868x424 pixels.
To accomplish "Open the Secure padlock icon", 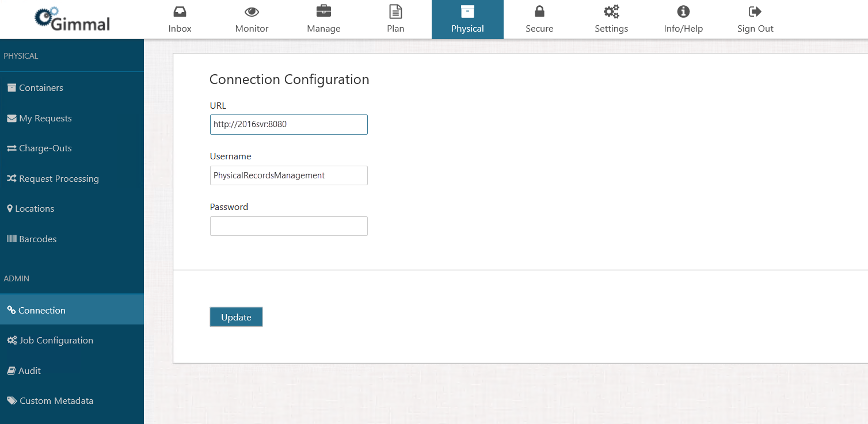I will pyautogui.click(x=539, y=12).
